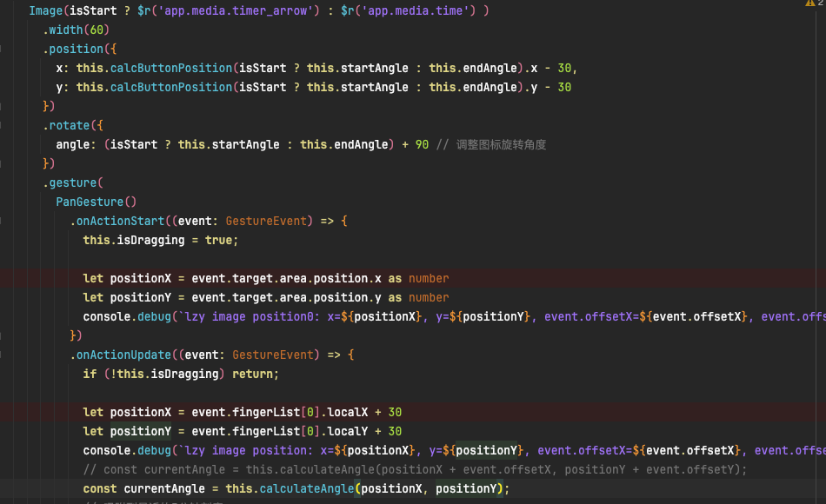Click this.endAngle on the y: line
The height and width of the screenshot is (504, 826).
tap(473, 87)
